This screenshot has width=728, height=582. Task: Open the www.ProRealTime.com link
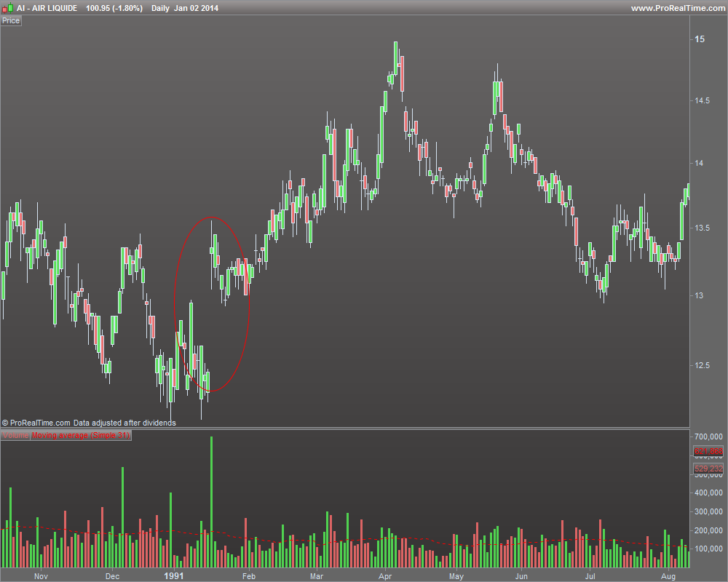click(678, 8)
